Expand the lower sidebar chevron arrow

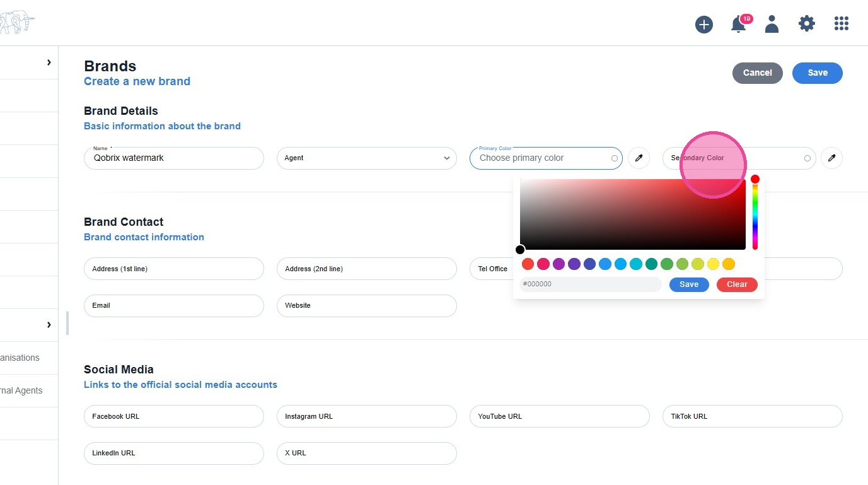[x=49, y=325]
